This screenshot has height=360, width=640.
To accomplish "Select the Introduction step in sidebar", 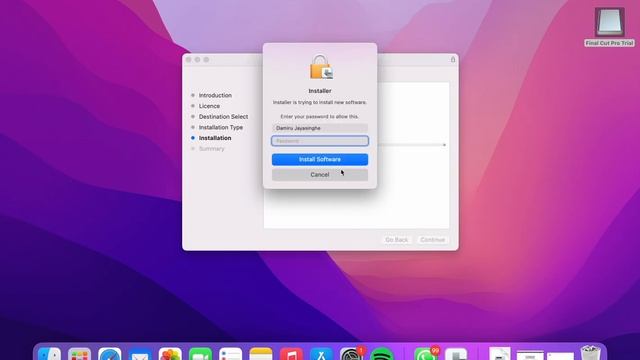I will tap(215, 95).
